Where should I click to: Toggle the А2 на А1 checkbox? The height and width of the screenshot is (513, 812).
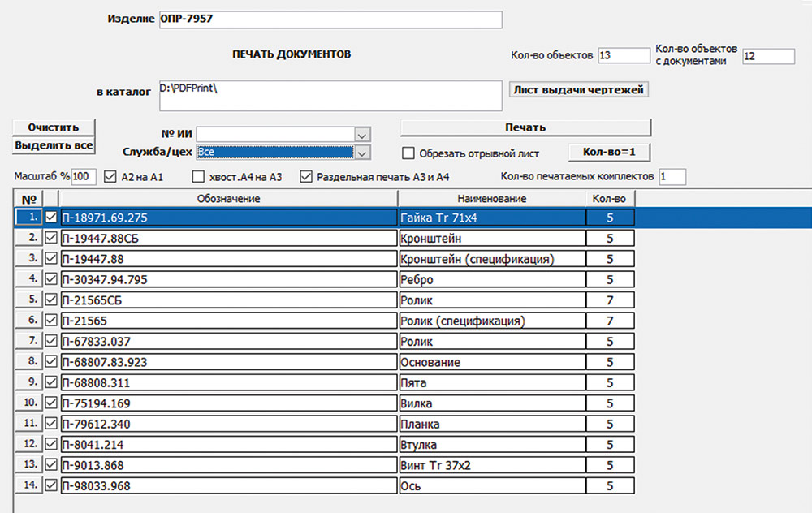[110, 176]
